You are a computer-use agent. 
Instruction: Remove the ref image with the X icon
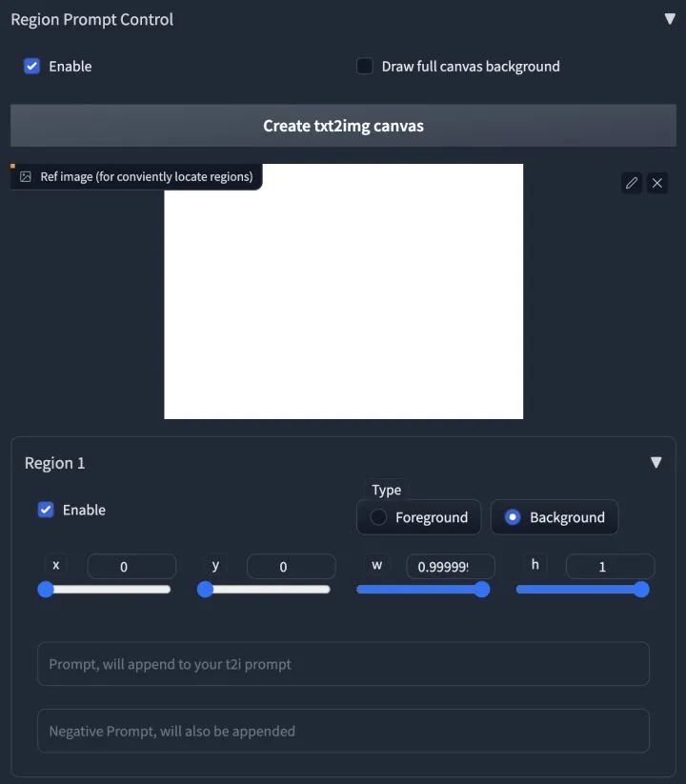[657, 183]
